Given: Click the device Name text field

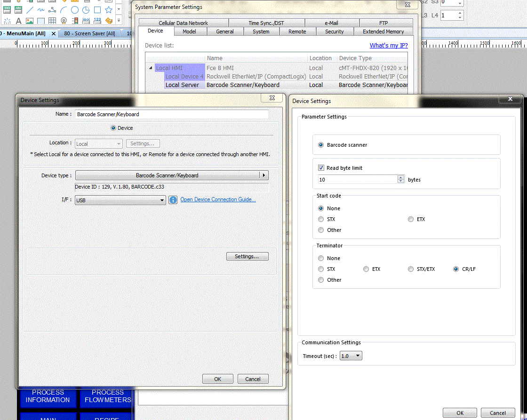Looking at the screenshot, I should pyautogui.click(x=172, y=114).
